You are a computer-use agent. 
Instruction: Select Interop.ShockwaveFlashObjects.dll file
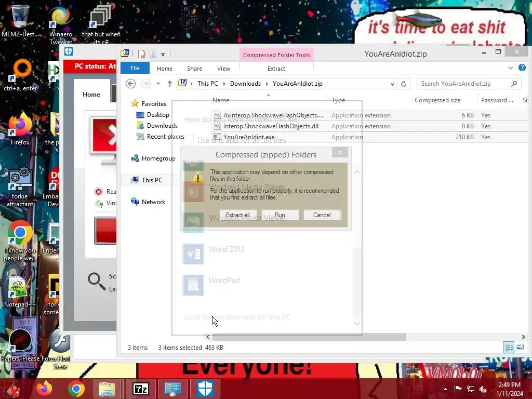pos(271,126)
